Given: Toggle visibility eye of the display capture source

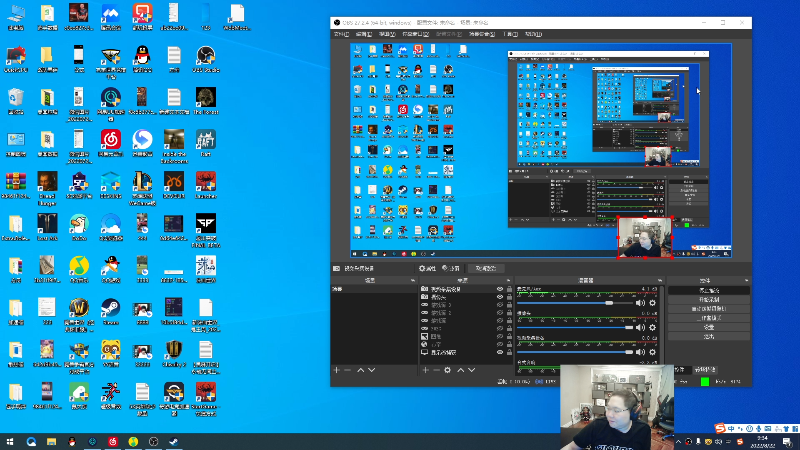Looking at the screenshot, I should [x=500, y=353].
